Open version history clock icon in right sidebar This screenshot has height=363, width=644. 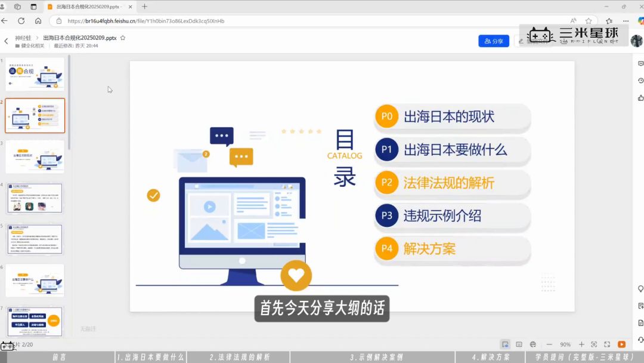[640, 81]
